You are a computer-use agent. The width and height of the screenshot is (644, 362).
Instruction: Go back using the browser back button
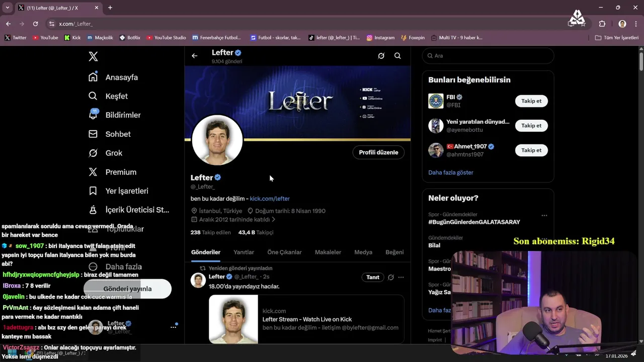click(8, 24)
